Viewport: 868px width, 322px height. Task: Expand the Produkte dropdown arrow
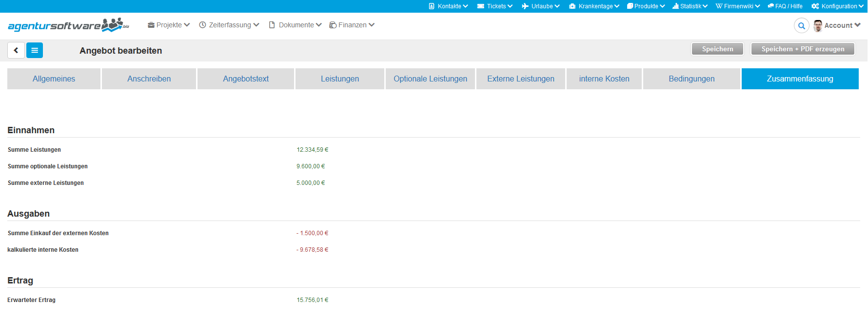662,6
